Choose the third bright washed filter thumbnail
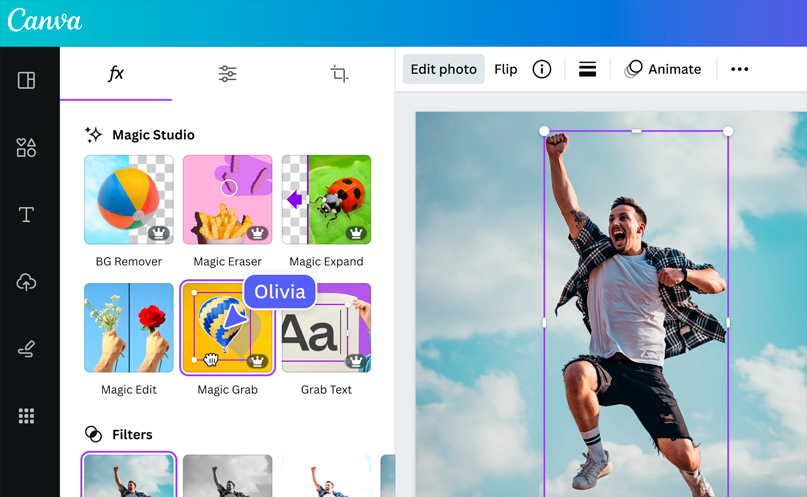This screenshot has height=497, width=807. coord(326,476)
